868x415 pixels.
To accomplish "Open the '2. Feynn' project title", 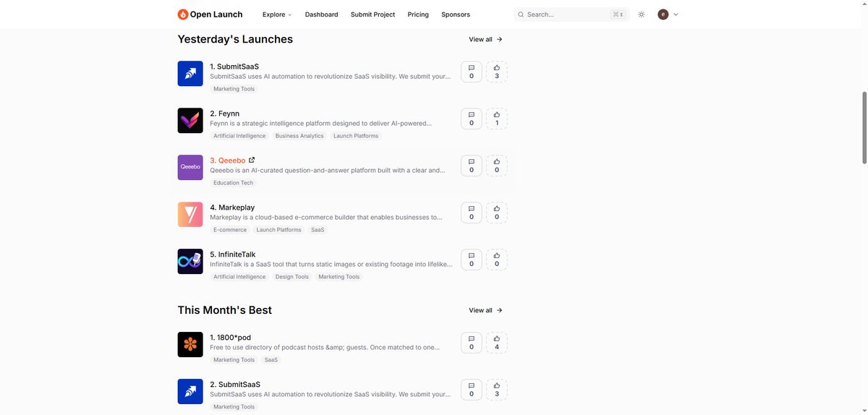I will pos(224,114).
